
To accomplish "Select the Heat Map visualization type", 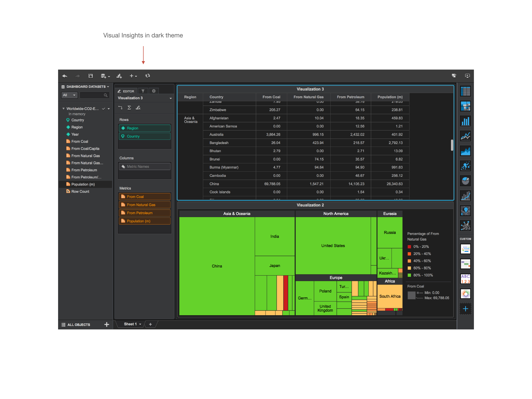I will (465, 106).
